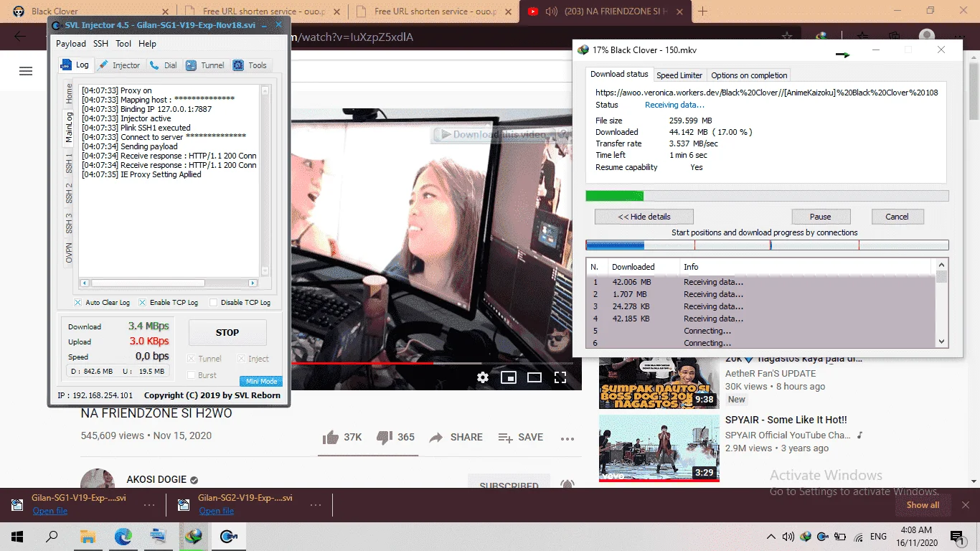
Task: Open the SPYAIR Some Like It Hot thumbnail
Action: (x=659, y=448)
